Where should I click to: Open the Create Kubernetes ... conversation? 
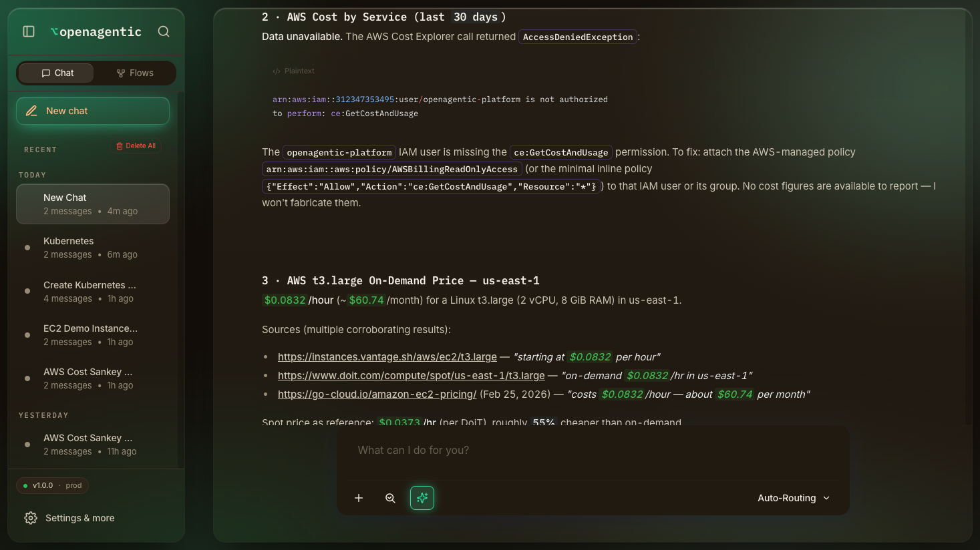coord(93,292)
